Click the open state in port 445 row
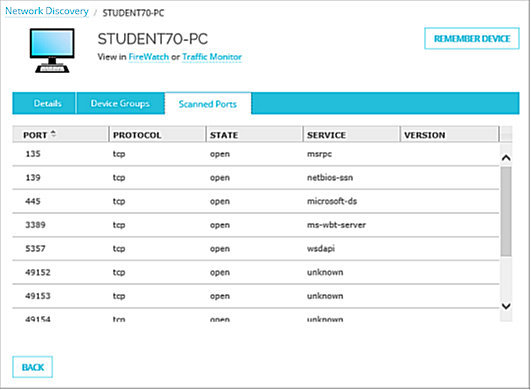This screenshot has width=531, height=390. (220, 202)
